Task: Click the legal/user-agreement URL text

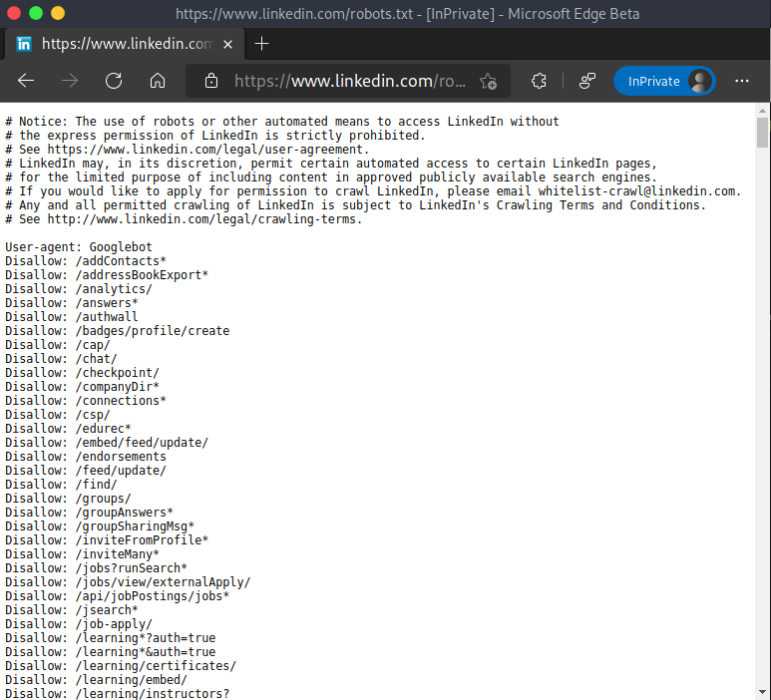Action: pyautogui.click(x=205, y=150)
